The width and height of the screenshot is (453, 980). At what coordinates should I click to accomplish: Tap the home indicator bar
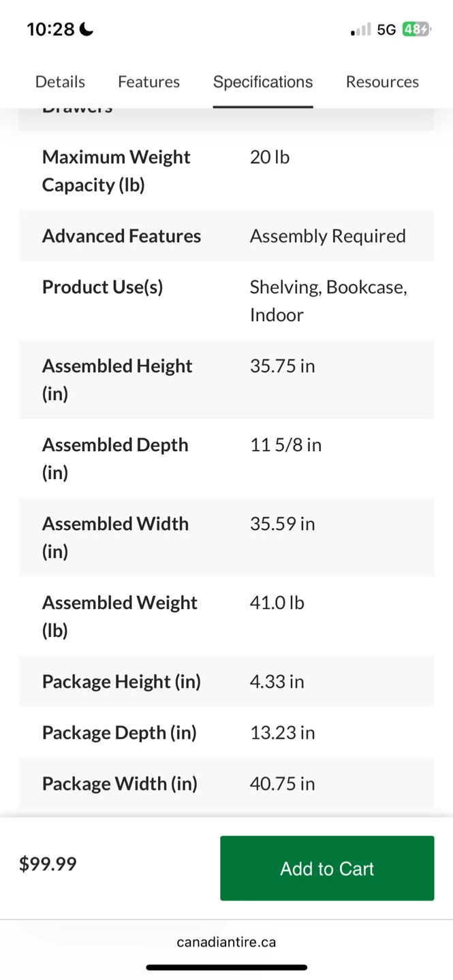[226, 967]
